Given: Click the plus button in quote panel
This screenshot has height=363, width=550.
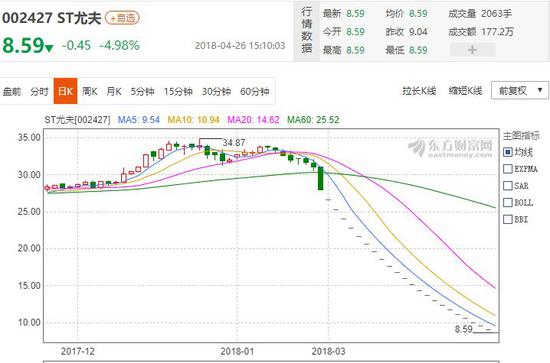Looking at the screenshot, I should [x=472, y=50].
